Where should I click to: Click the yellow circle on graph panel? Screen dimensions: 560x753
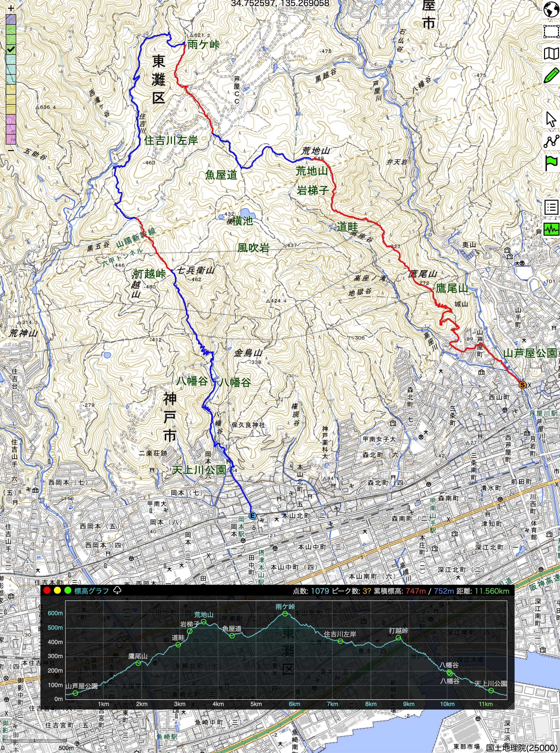tap(57, 591)
